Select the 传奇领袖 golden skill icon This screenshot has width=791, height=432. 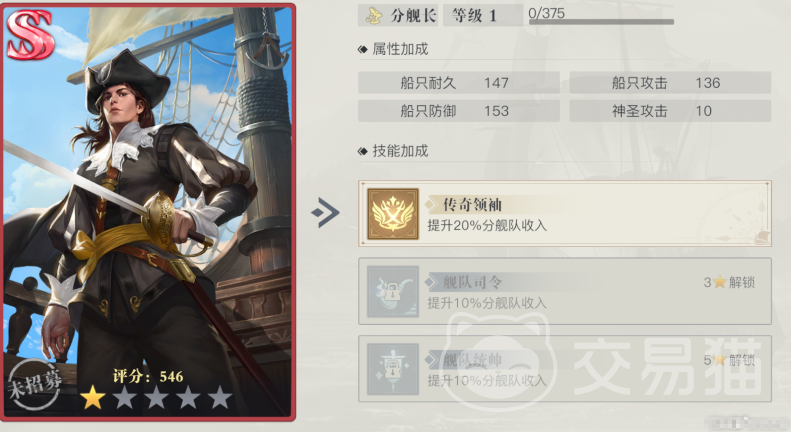click(x=393, y=214)
